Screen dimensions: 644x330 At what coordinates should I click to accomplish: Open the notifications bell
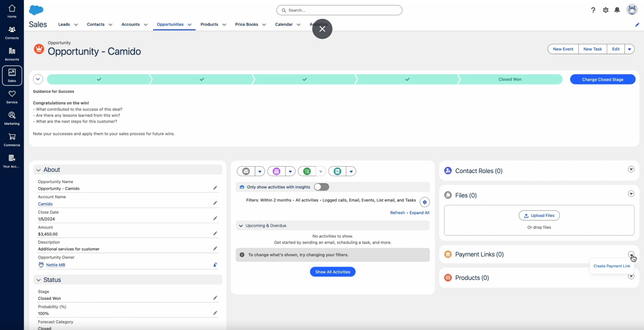coord(617,10)
